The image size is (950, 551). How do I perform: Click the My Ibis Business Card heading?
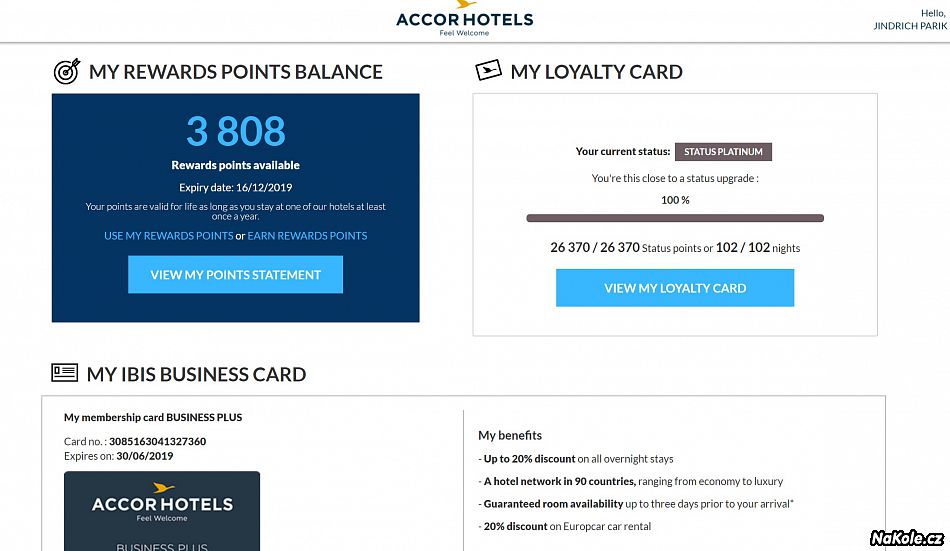196,374
